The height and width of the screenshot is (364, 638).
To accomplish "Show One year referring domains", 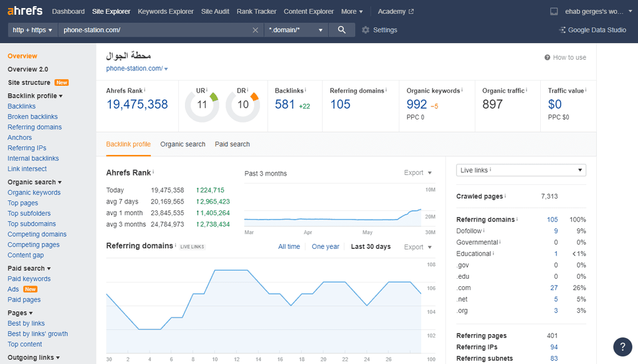I will pos(325,246).
